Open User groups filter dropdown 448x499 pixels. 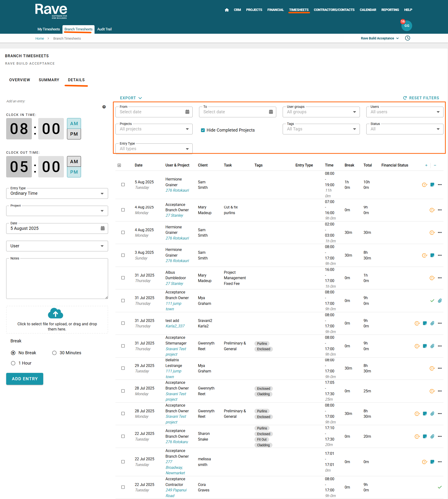(x=321, y=112)
